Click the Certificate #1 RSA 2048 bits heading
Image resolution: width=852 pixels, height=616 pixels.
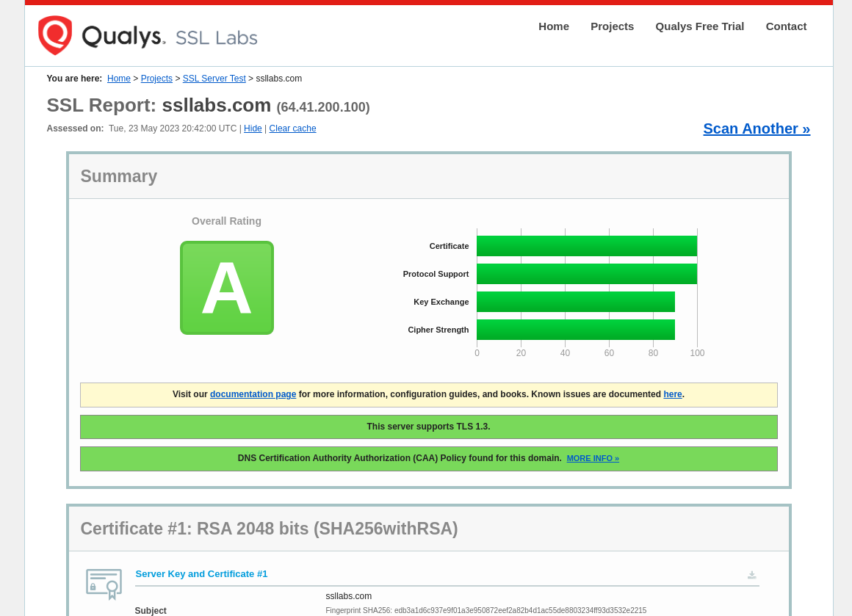coord(269,529)
